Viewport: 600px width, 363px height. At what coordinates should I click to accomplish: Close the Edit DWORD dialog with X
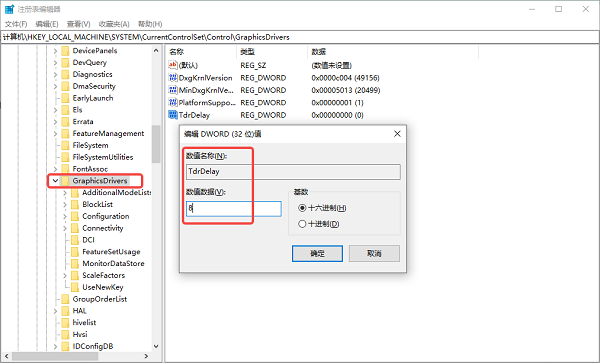tap(397, 133)
